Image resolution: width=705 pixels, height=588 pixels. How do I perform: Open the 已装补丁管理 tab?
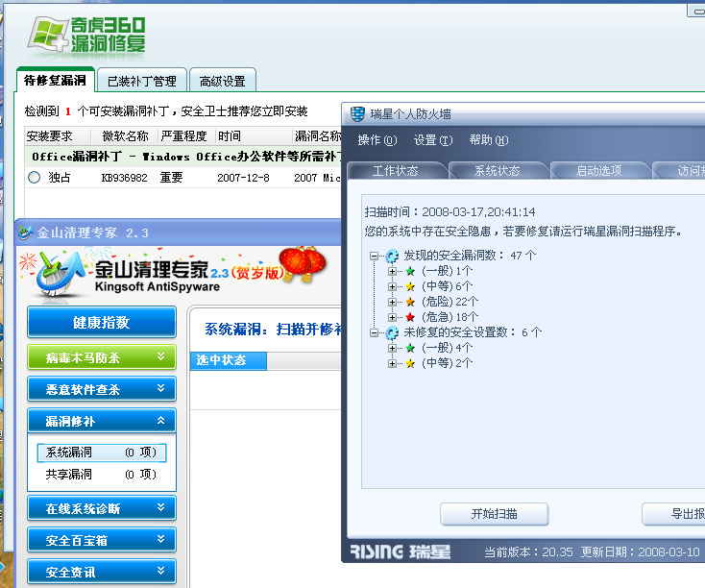click(x=142, y=81)
